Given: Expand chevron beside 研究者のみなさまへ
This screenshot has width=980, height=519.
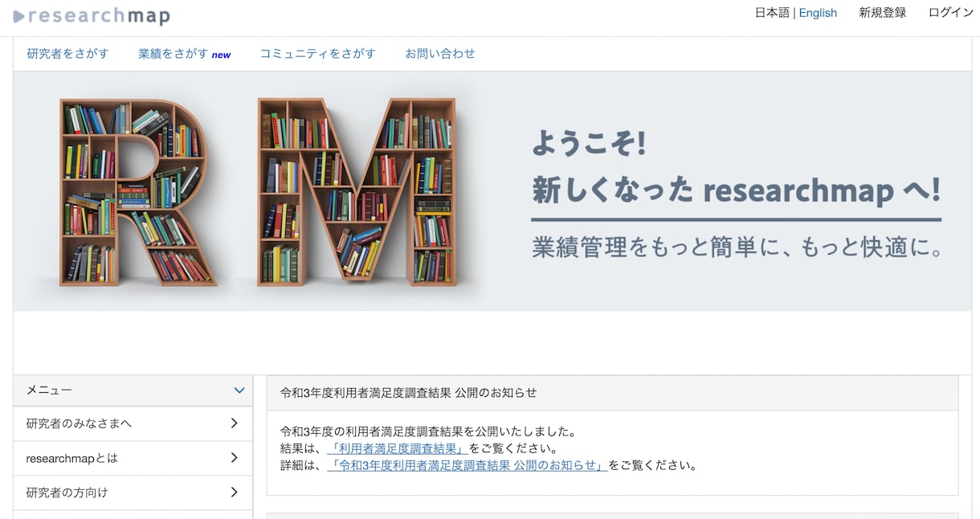Looking at the screenshot, I should coord(234,423).
